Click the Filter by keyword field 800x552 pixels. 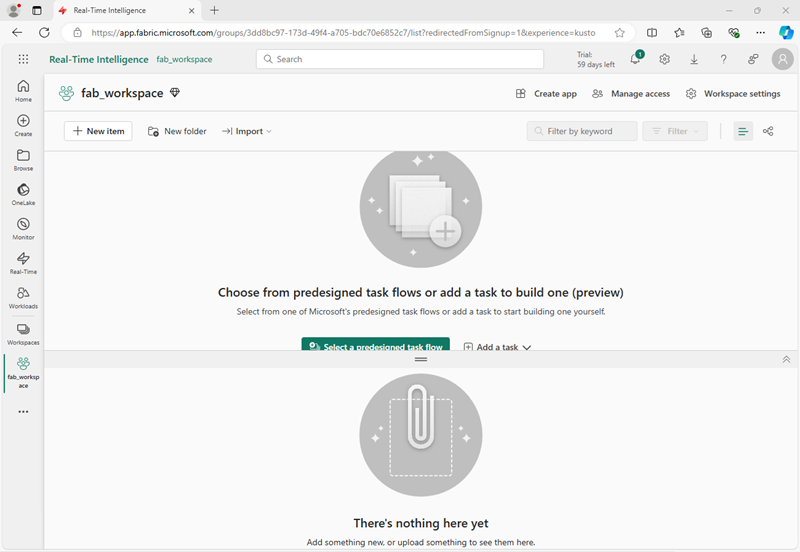pyautogui.click(x=582, y=131)
